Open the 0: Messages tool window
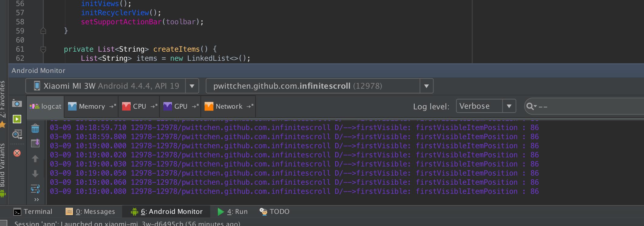This screenshot has width=644, height=226. (91, 211)
